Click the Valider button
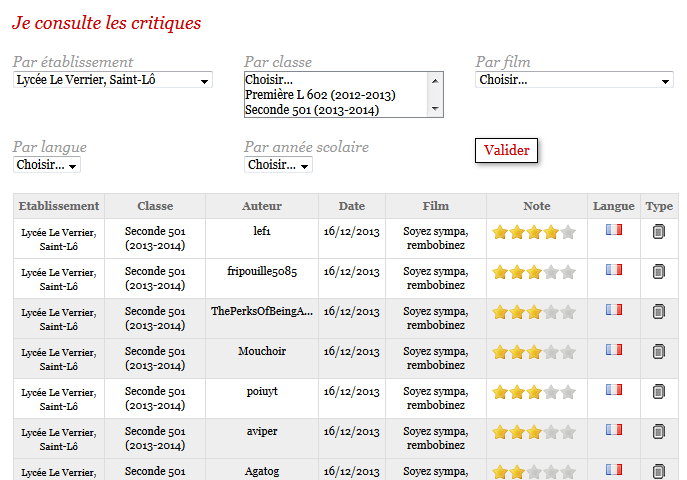The height and width of the screenshot is (480, 687). tap(506, 150)
